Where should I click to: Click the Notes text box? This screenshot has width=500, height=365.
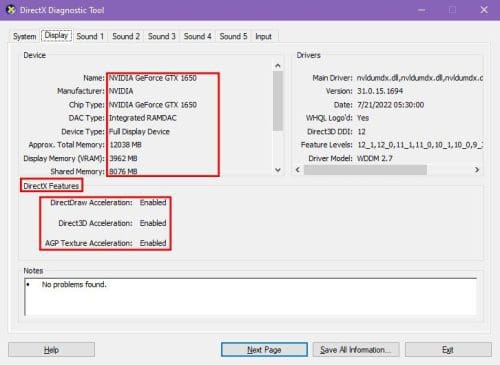pyautogui.click(x=251, y=297)
